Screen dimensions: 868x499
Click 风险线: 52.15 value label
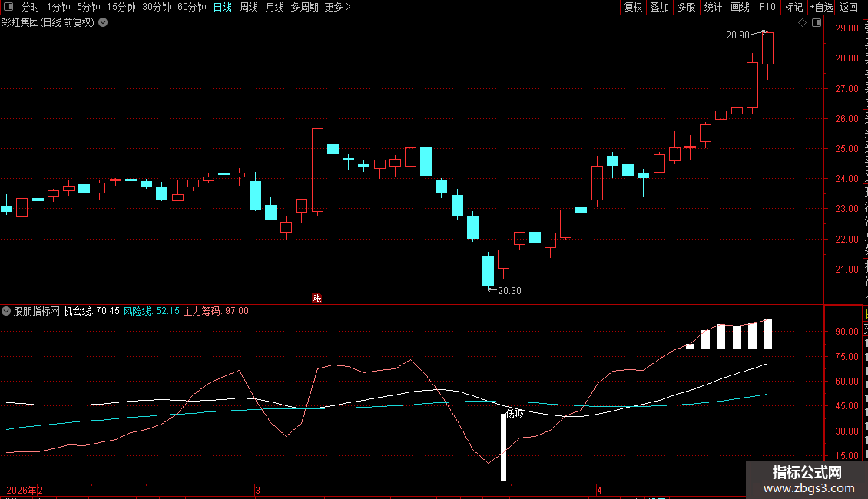click(x=151, y=311)
